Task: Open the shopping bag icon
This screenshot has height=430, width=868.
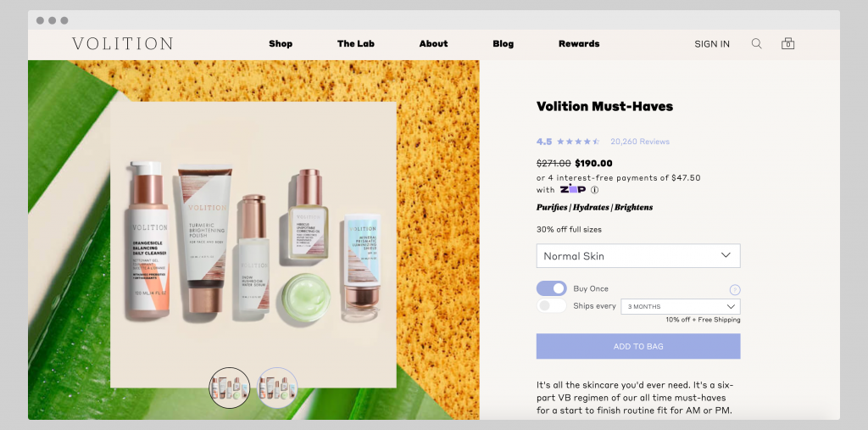Action: point(787,43)
